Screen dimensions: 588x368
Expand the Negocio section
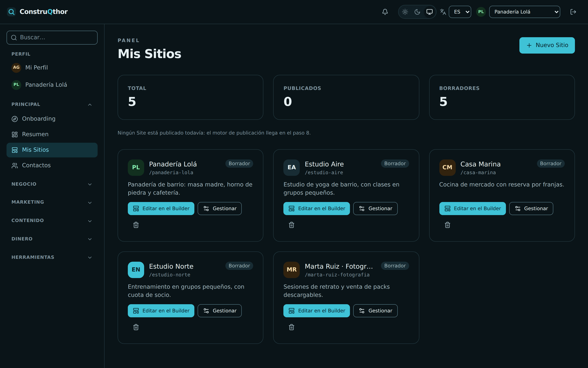pos(52,184)
